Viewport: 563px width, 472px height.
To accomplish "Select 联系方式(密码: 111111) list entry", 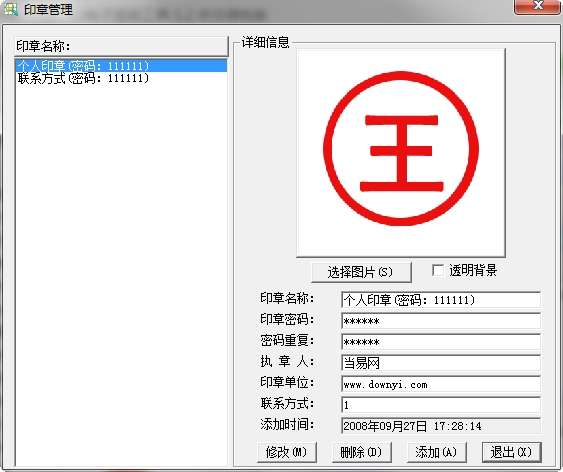I will (121, 78).
